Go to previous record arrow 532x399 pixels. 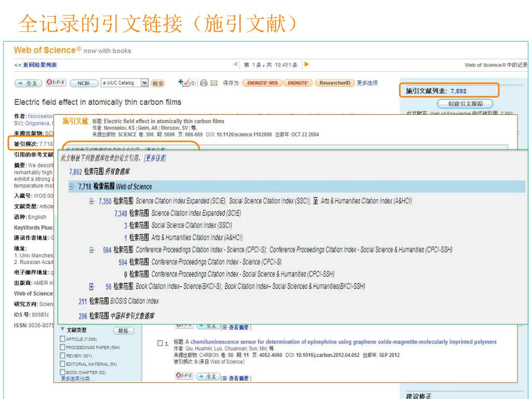(x=235, y=64)
